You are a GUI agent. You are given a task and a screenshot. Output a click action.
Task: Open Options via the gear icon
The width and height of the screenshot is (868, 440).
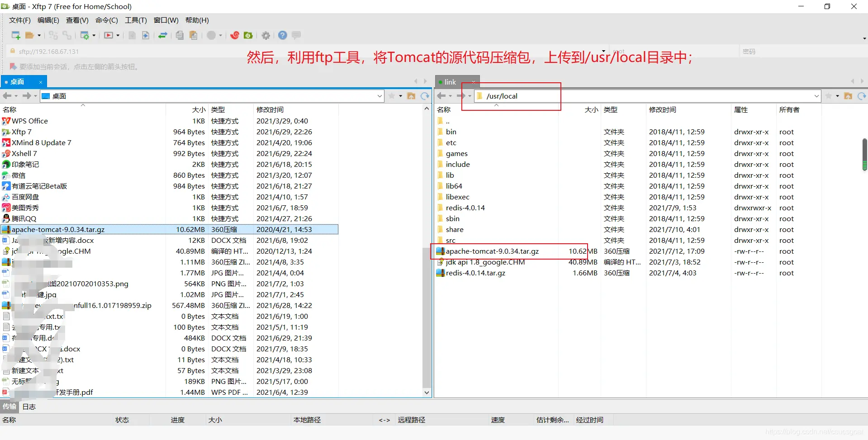266,35
